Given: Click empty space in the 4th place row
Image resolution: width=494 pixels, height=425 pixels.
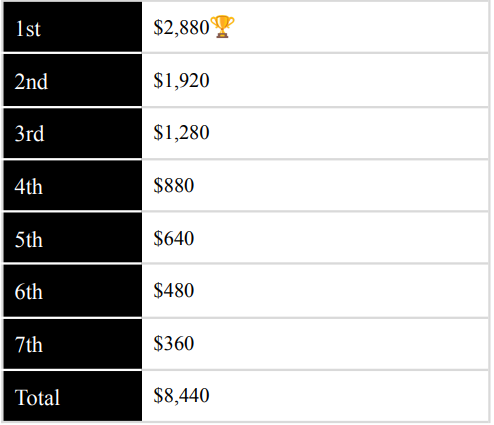Looking at the screenshot, I should pos(340,185).
